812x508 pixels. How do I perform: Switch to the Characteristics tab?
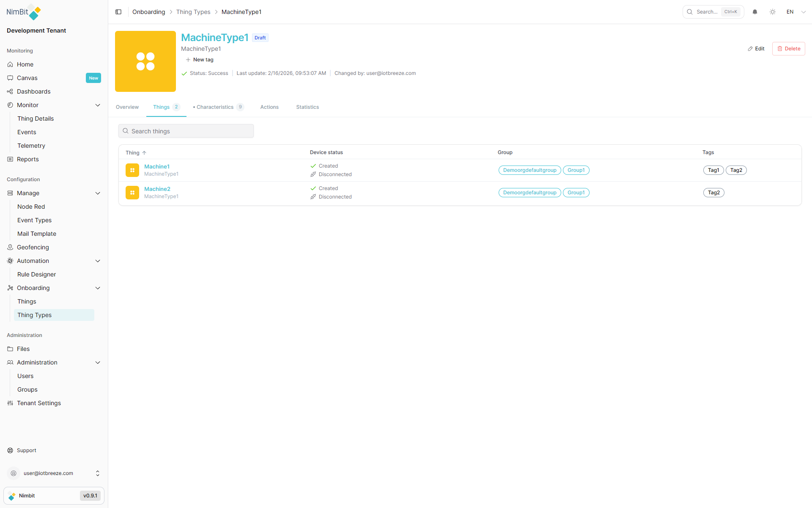click(215, 107)
